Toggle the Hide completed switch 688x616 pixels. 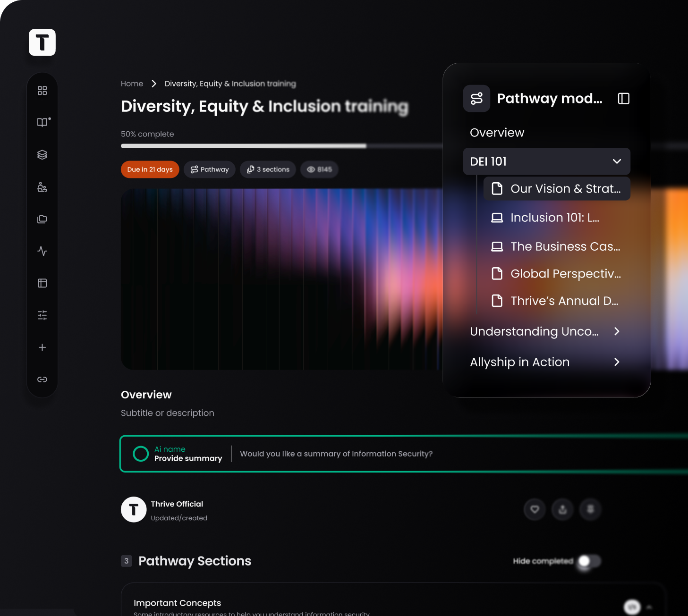[x=589, y=561]
